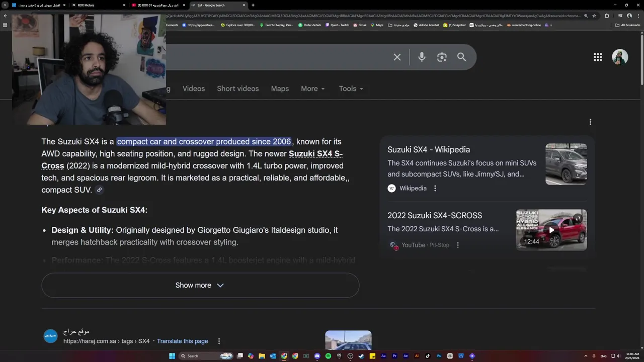
Task: Open the Snapchat bookmark
Action: pos(454,25)
